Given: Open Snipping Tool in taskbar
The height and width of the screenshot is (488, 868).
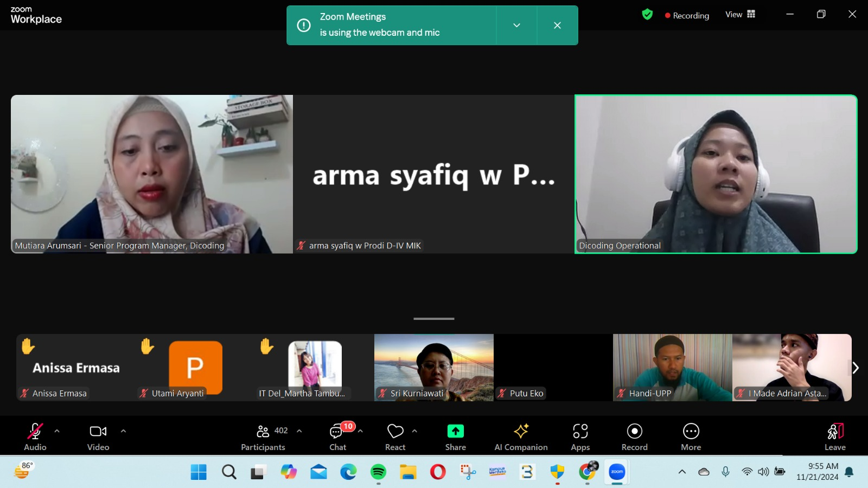Looking at the screenshot, I should click(x=468, y=472).
